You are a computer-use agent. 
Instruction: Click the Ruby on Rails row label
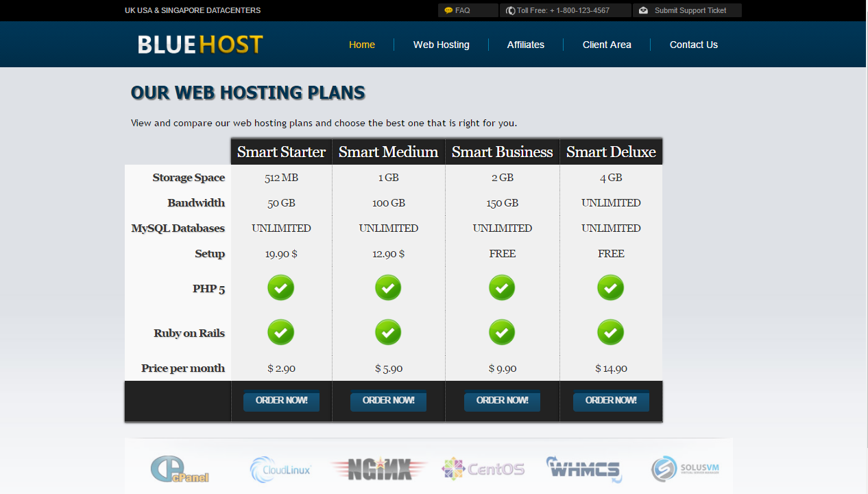[189, 333]
